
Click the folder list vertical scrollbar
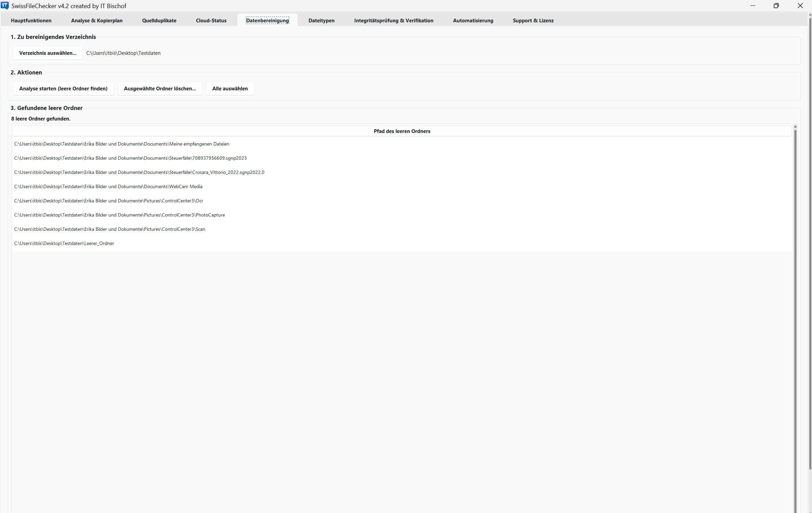[x=795, y=305]
